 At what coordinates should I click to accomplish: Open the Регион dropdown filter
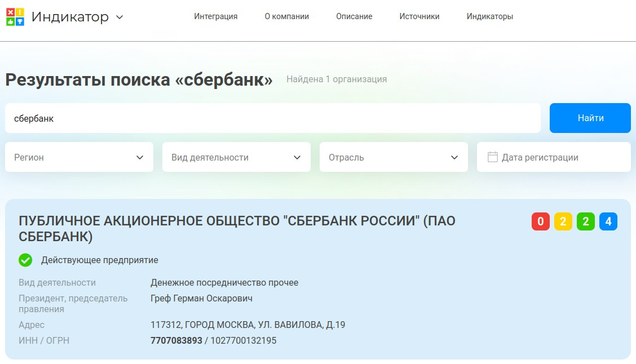(x=79, y=157)
